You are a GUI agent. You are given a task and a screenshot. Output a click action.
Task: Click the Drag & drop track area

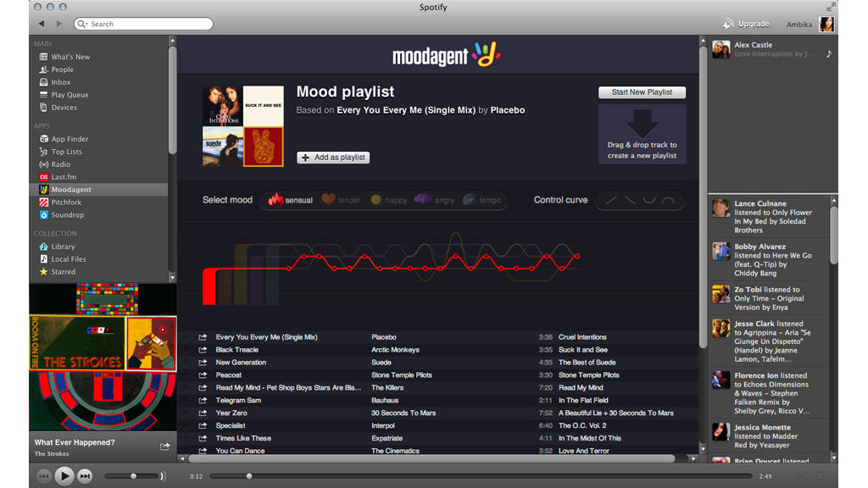click(x=643, y=135)
